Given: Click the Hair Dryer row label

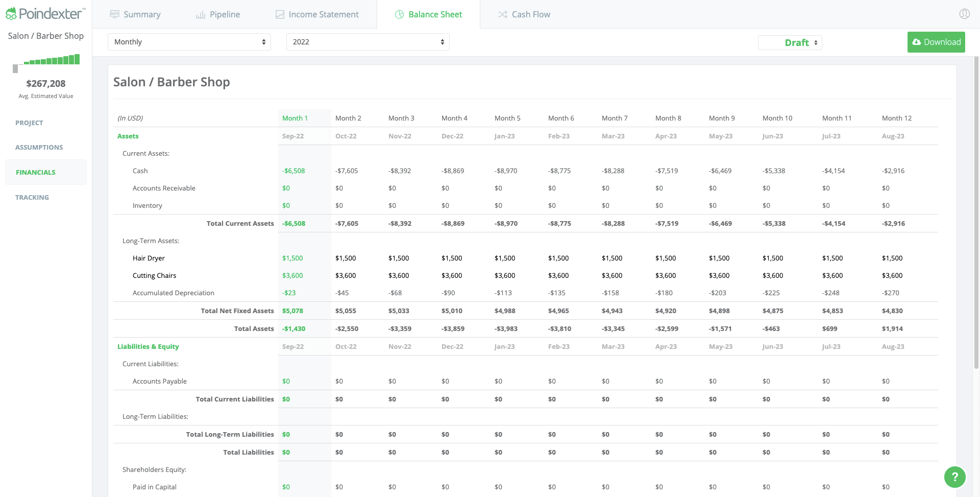Looking at the screenshot, I should click(149, 258).
